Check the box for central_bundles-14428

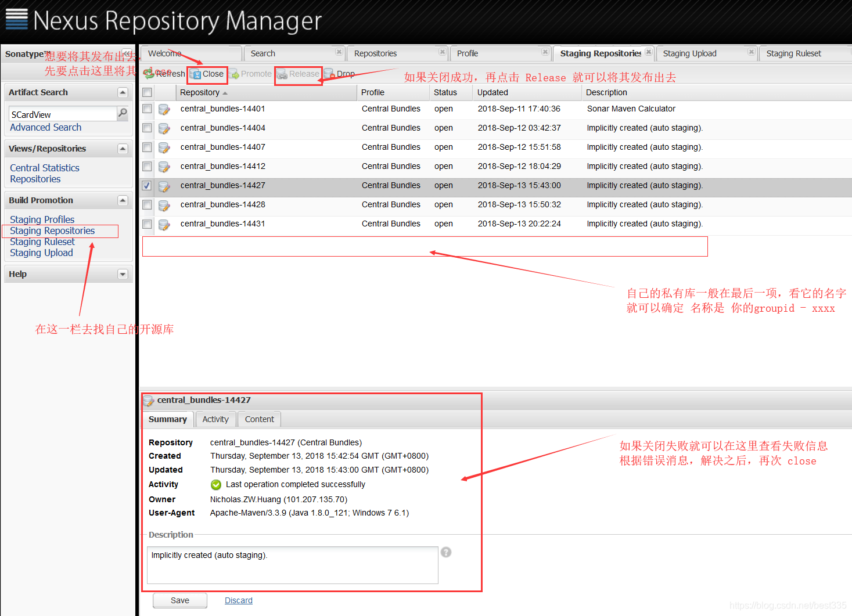point(148,204)
